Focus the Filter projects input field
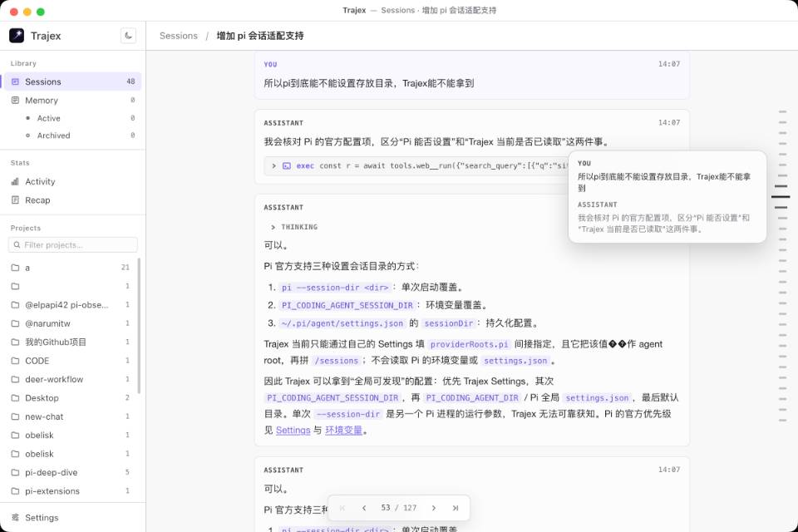The height and width of the screenshot is (532, 798). pyautogui.click(x=73, y=245)
